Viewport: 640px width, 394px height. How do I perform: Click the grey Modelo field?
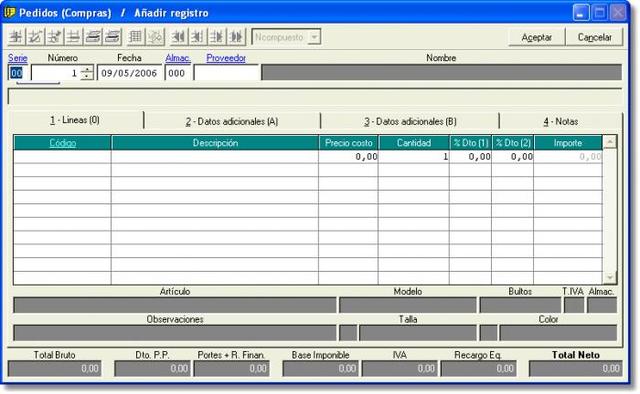[408, 305]
